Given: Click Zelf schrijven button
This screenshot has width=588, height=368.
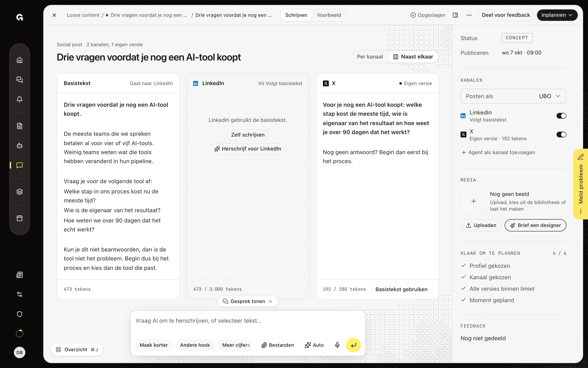Looking at the screenshot, I should tap(248, 135).
